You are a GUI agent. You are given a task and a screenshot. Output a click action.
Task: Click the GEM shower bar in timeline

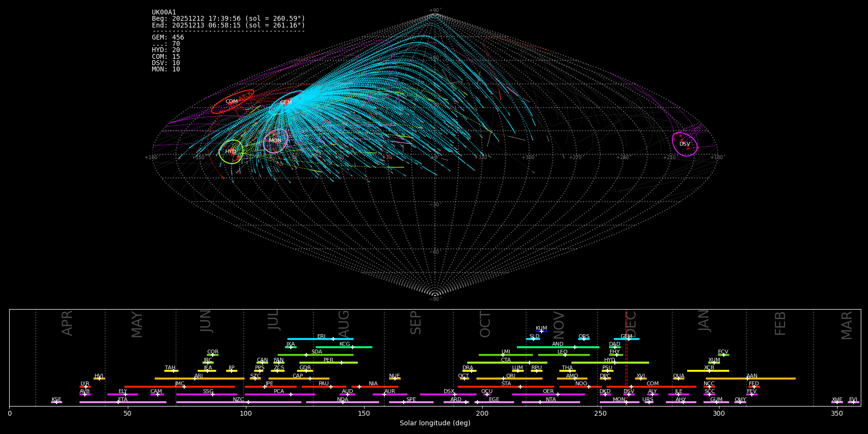click(626, 339)
